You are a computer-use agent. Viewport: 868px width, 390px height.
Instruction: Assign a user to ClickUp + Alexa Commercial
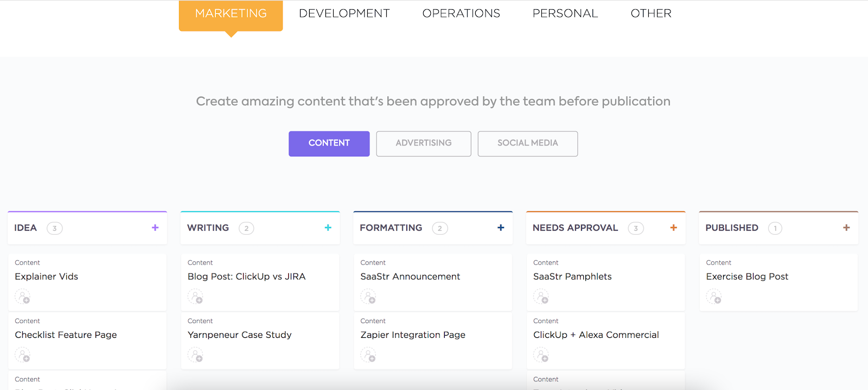tap(541, 355)
